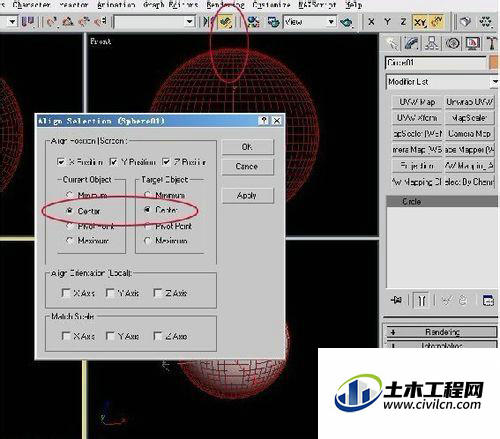Open the Rendering menu
Viewport: 500px width, 439px height.
pos(225,5)
